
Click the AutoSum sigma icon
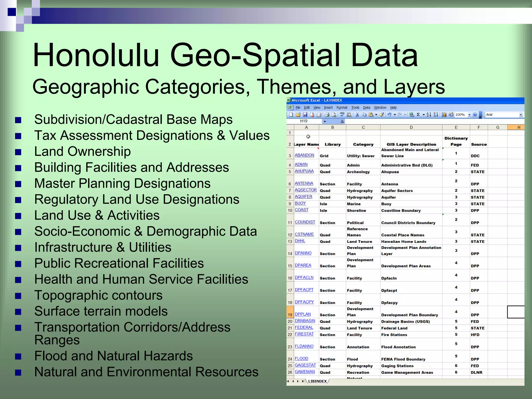[x=418, y=115]
